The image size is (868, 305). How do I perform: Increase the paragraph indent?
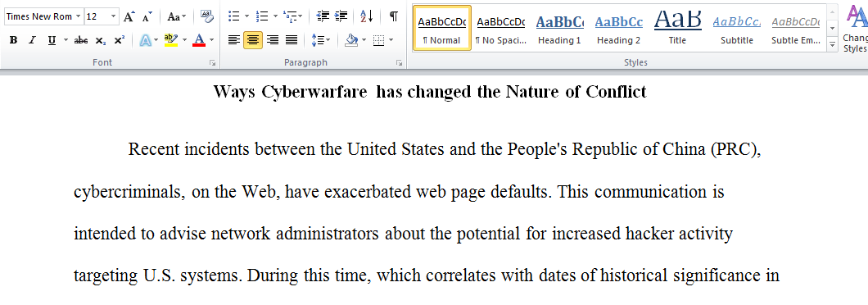[341, 16]
